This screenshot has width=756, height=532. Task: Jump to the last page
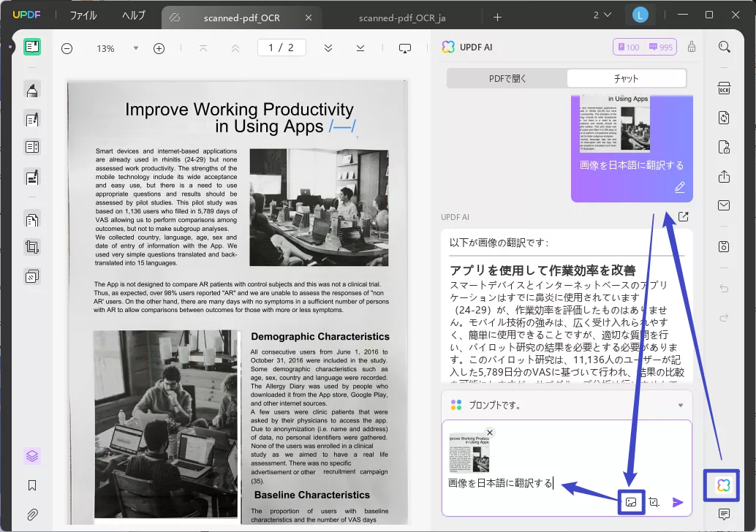[x=360, y=48]
